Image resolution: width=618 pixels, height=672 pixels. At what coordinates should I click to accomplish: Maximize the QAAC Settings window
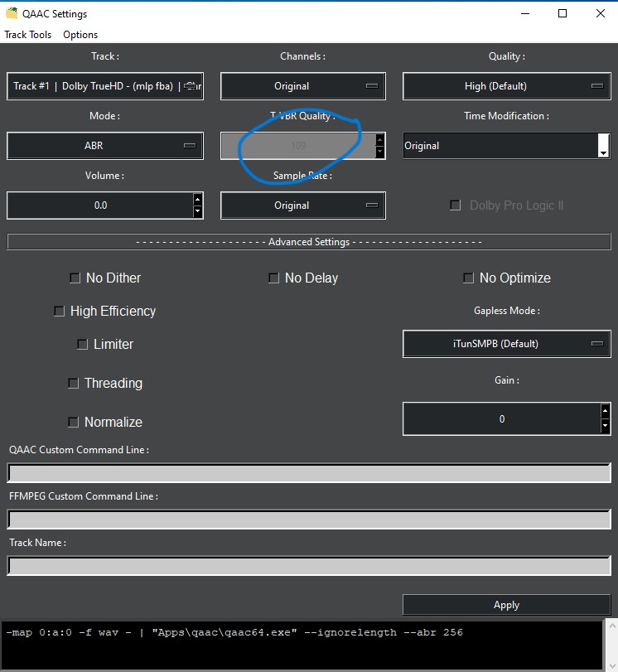click(x=562, y=14)
